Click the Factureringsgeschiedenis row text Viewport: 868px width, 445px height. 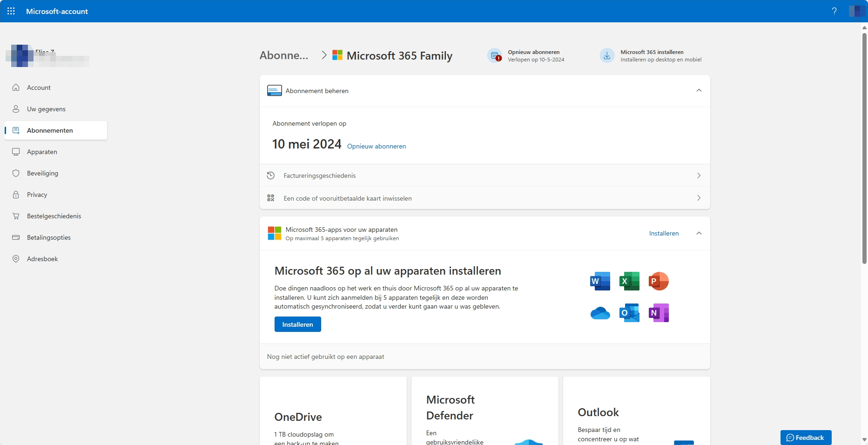[320, 175]
